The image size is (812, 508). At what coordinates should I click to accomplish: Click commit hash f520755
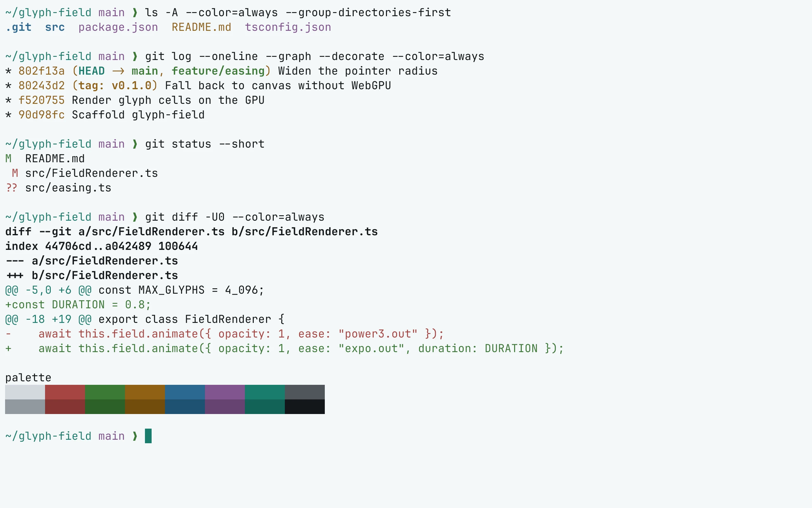42,100
